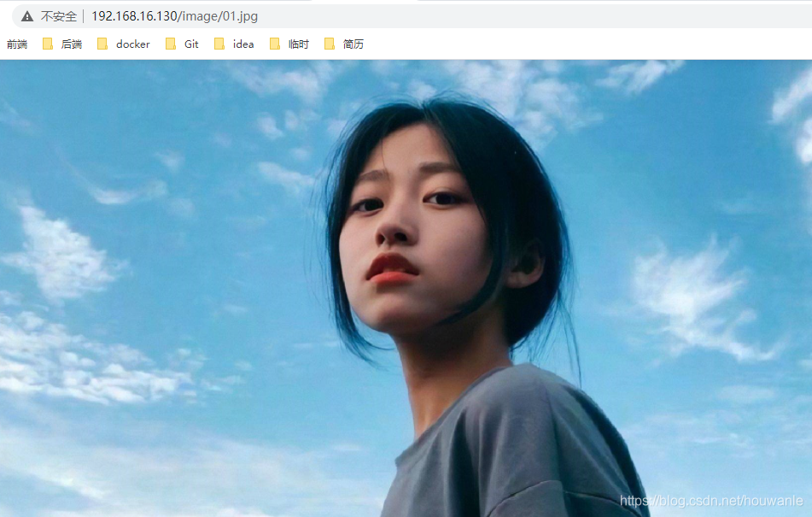Open the Git bookmark folder
This screenshot has width=812, height=517.
[x=182, y=44]
